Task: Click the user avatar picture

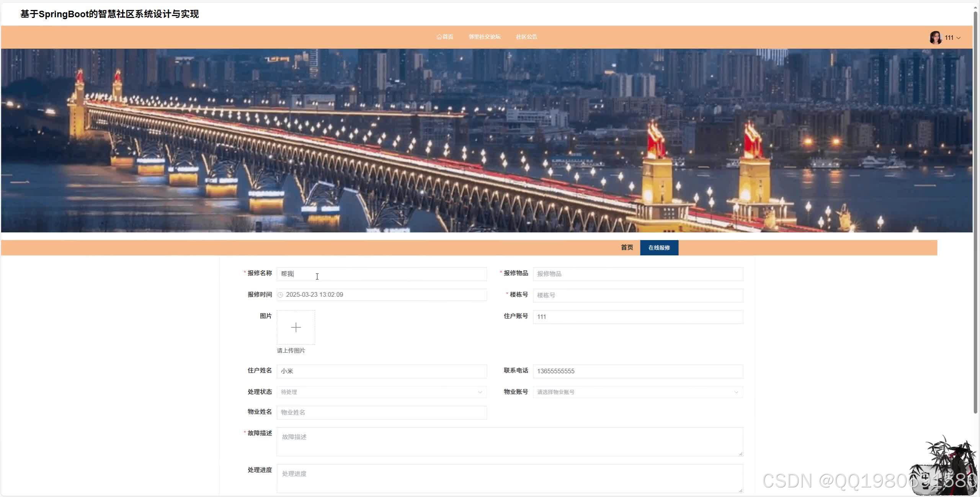Action: pos(935,38)
